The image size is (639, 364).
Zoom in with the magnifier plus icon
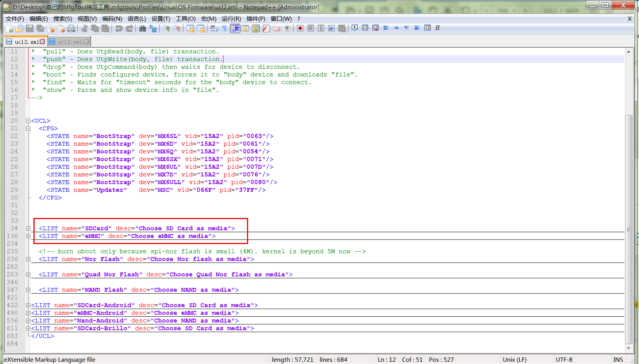point(167,28)
